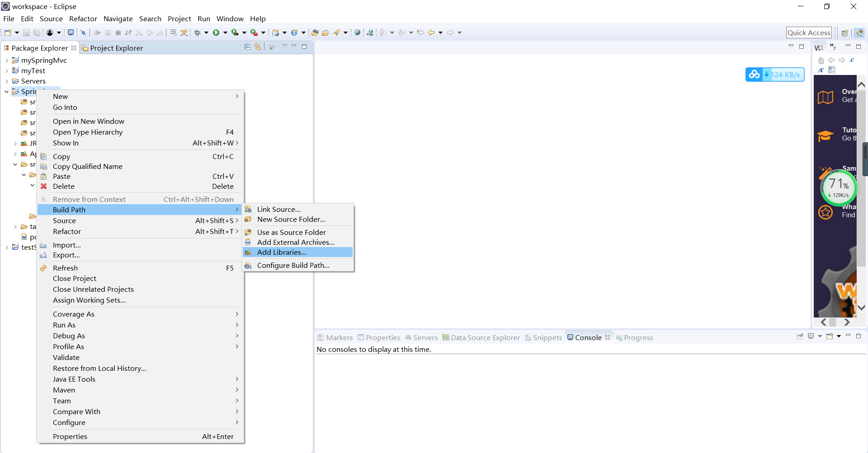
Task: Click the Java EE perspective icon
Action: [859, 33]
